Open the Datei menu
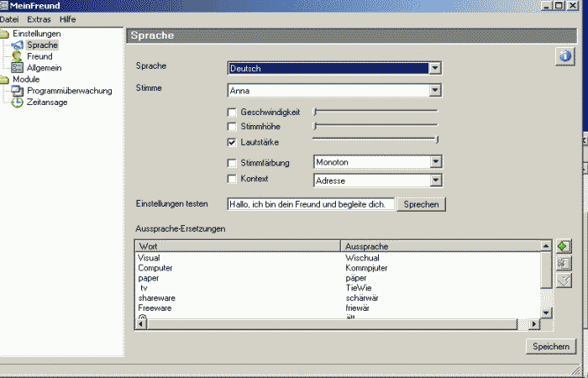This screenshot has height=378, width=588. point(10,18)
